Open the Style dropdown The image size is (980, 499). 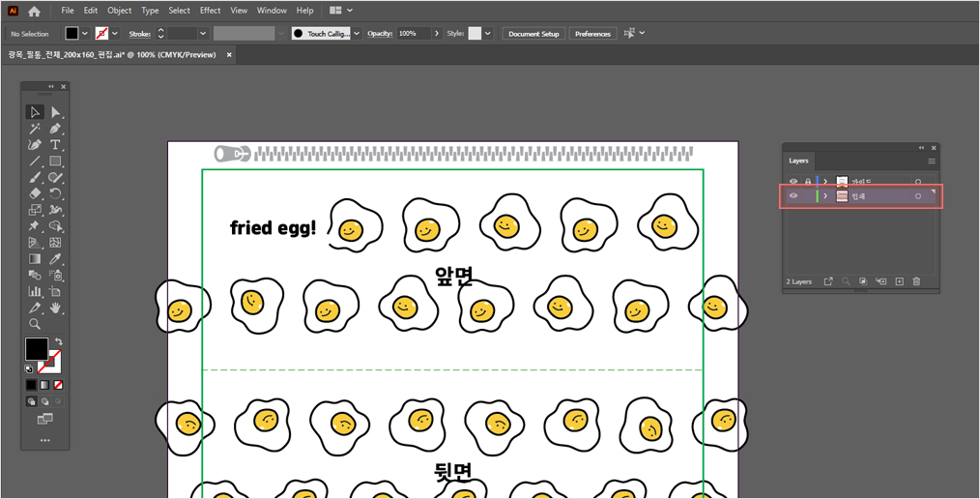click(487, 34)
